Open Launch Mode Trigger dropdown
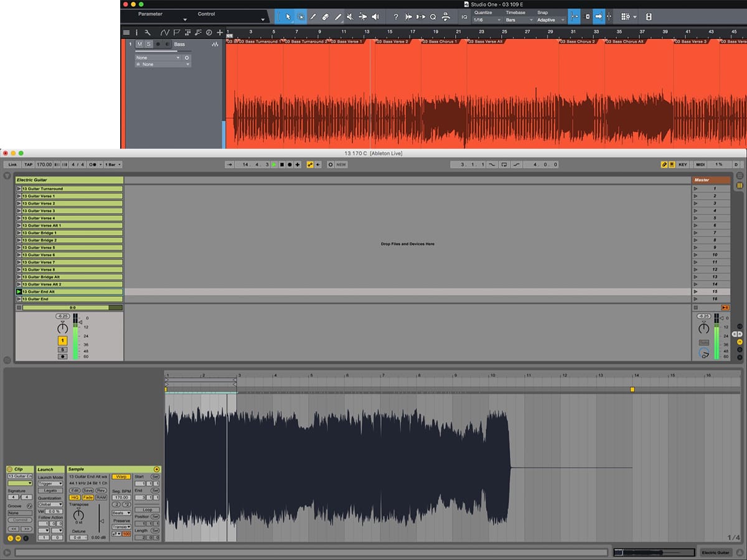The image size is (747, 560). (x=50, y=483)
